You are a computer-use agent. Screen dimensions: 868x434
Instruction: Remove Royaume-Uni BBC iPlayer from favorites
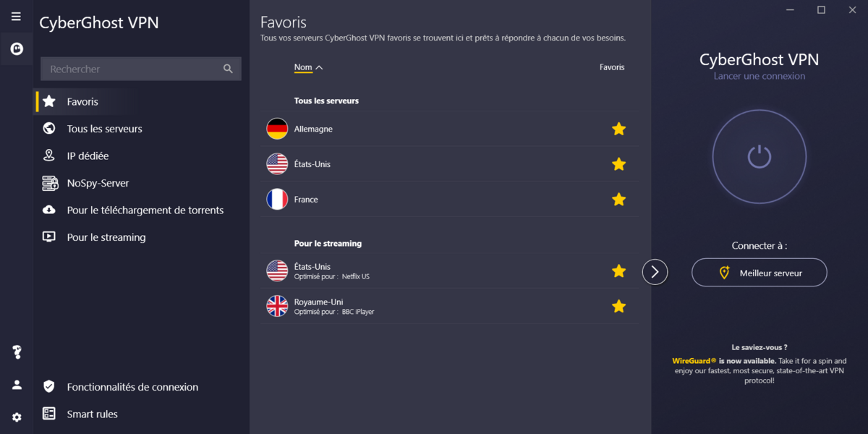(x=618, y=306)
